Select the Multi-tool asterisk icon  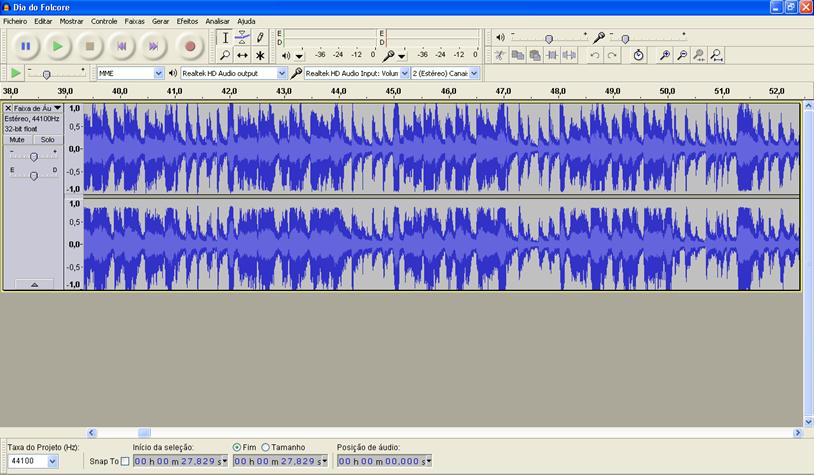click(260, 56)
